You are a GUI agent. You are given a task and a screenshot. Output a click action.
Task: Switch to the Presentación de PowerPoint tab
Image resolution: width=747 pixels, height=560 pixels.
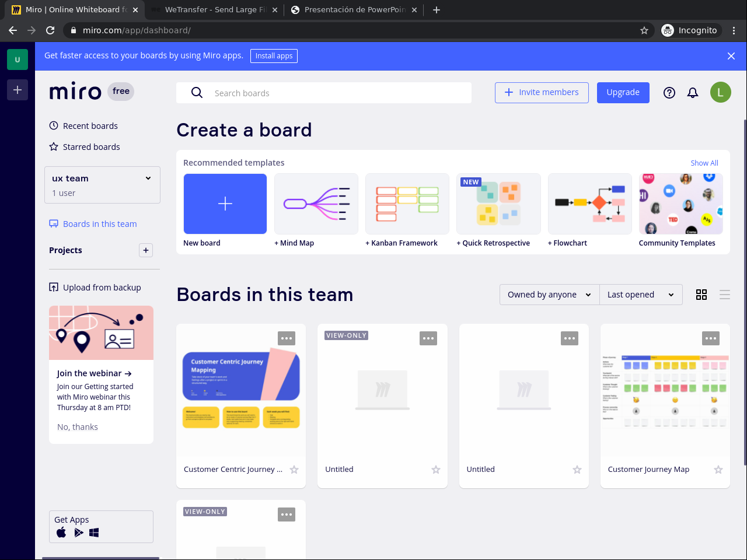tap(355, 10)
